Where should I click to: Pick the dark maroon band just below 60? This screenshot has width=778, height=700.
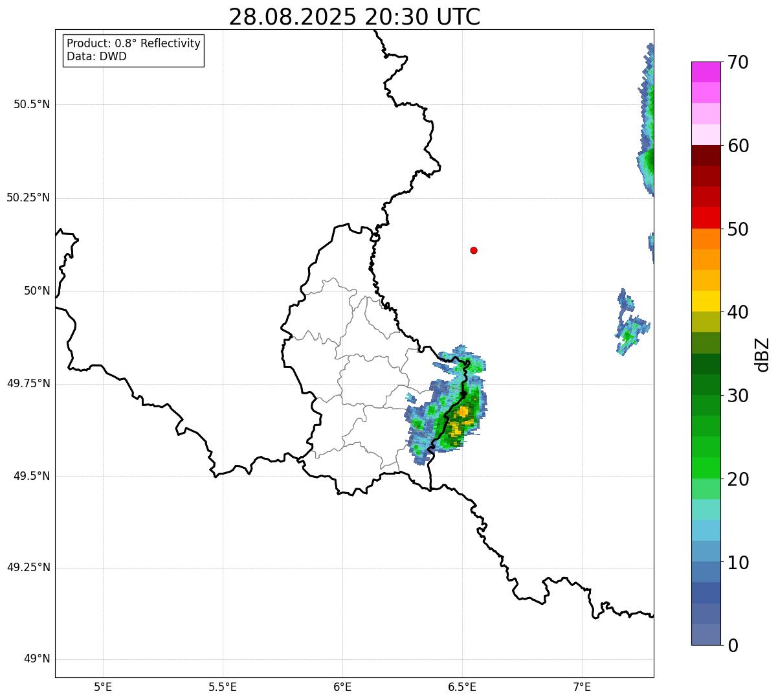(x=706, y=155)
